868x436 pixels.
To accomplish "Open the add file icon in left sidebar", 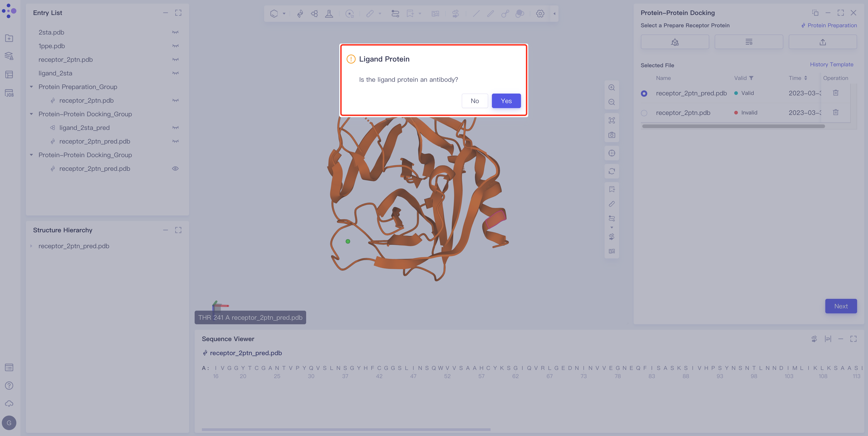I will tap(9, 38).
